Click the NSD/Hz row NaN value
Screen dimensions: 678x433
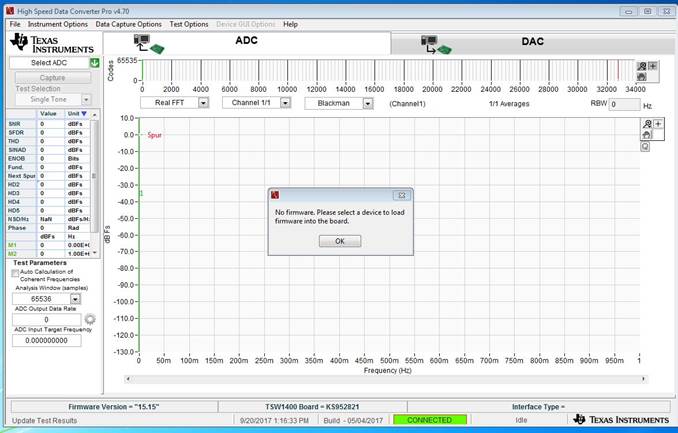(46, 219)
